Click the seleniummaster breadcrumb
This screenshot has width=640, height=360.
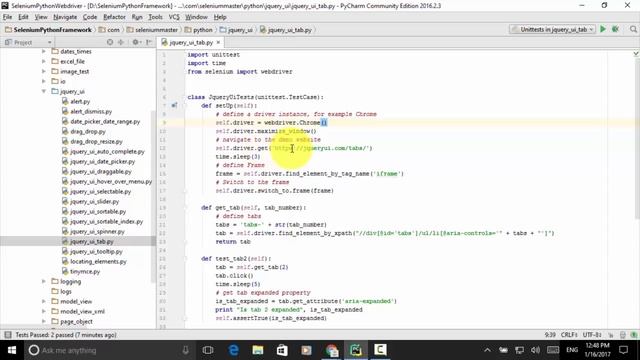click(x=152, y=30)
